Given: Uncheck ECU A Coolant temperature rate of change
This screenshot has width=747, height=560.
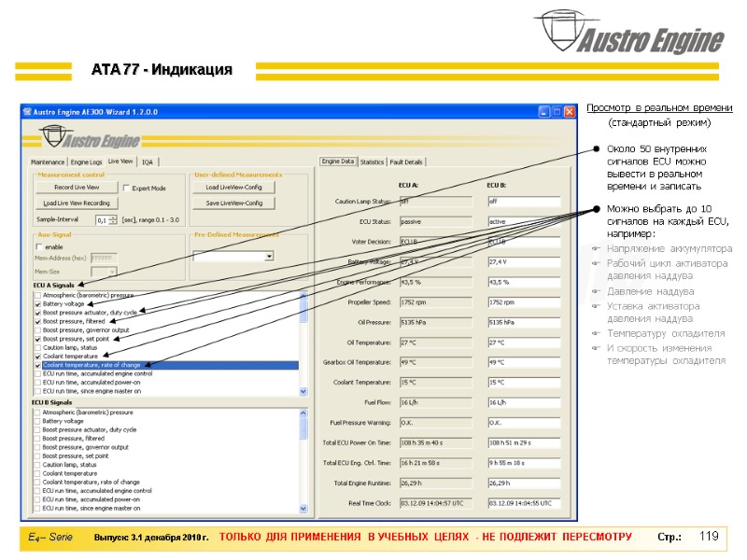Looking at the screenshot, I should pyautogui.click(x=37, y=365).
